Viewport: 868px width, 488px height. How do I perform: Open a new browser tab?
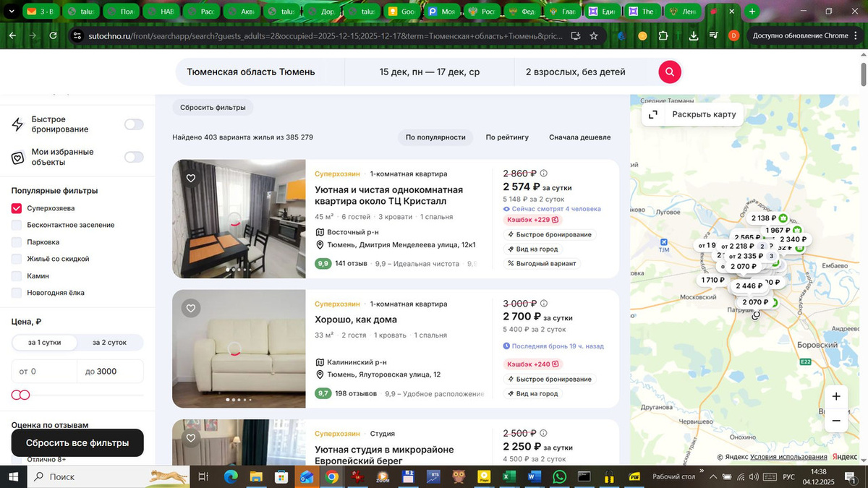pos(752,12)
